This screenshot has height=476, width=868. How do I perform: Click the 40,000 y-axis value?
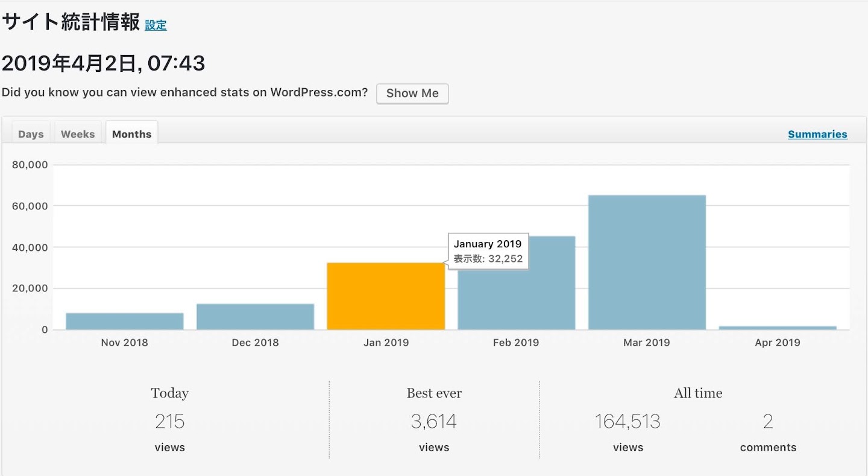click(x=30, y=247)
